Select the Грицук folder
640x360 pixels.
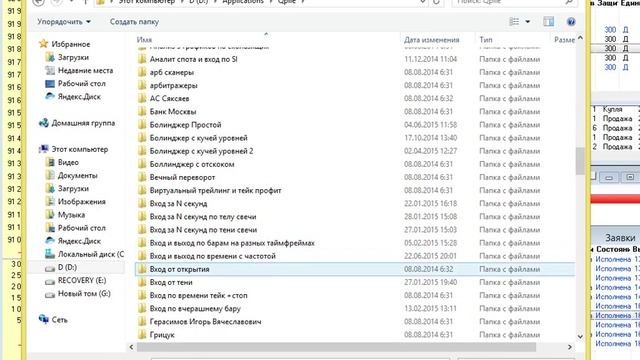coord(162,335)
